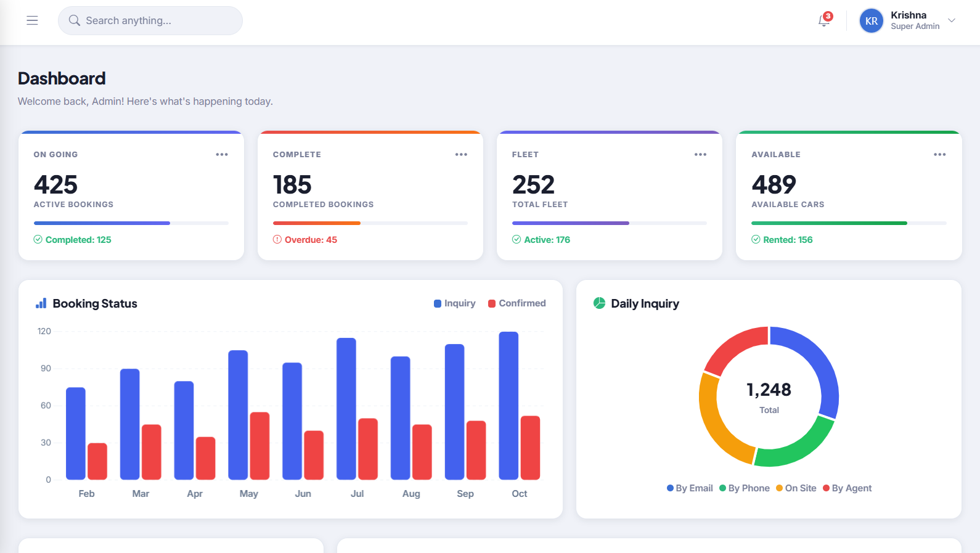Open the hamburger sidebar menu
Viewport: 980px width, 553px height.
[x=32, y=20]
